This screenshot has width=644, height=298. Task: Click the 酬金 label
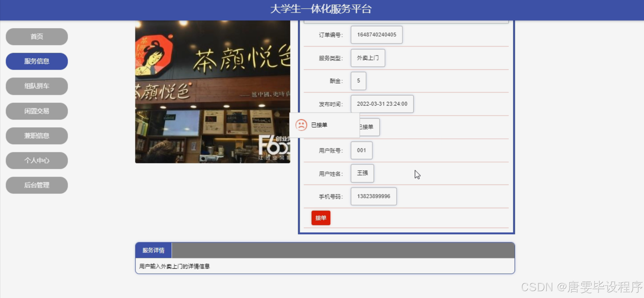click(336, 81)
